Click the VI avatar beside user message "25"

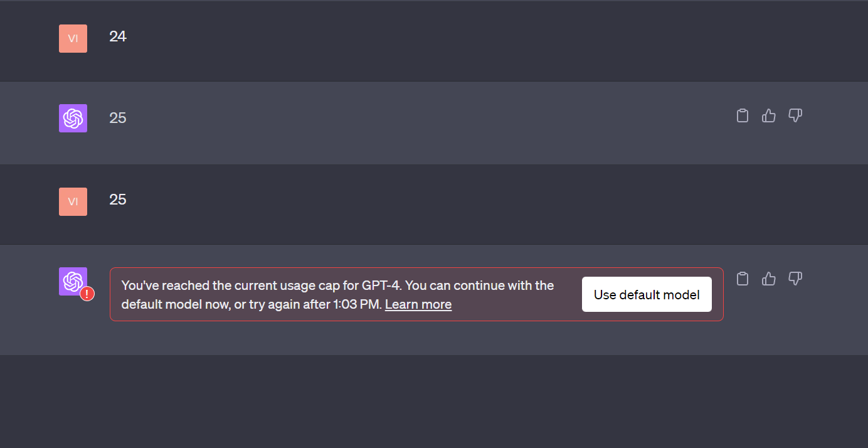point(73,201)
